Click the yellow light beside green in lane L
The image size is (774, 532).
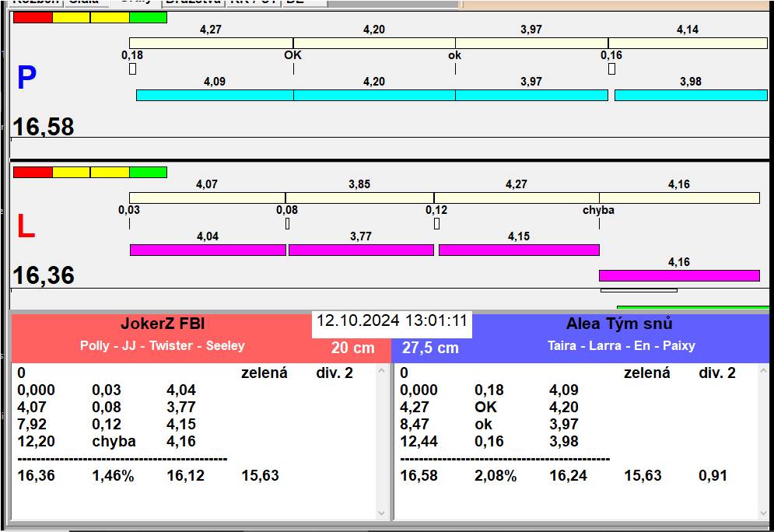pyautogui.click(x=110, y=172)
